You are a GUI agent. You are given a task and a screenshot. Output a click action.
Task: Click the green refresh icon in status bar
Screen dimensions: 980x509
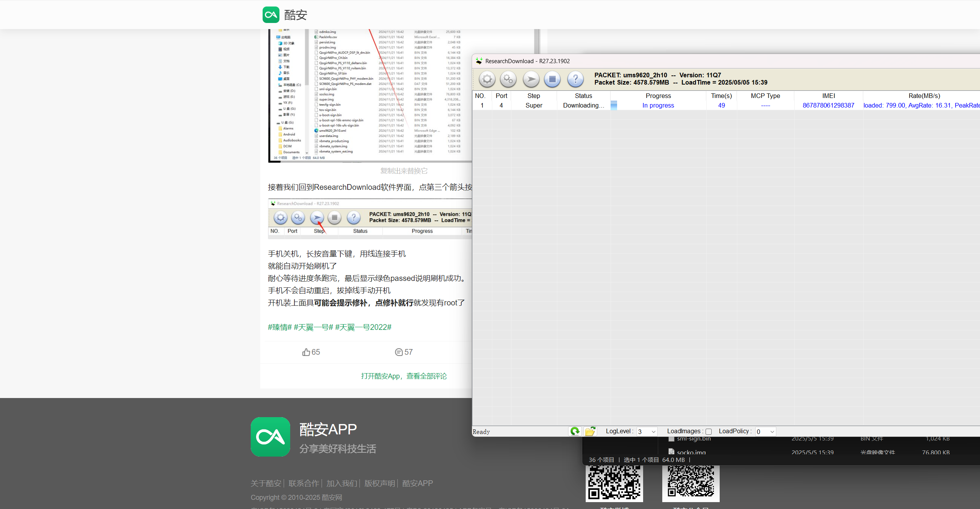[x=575, y=431]
